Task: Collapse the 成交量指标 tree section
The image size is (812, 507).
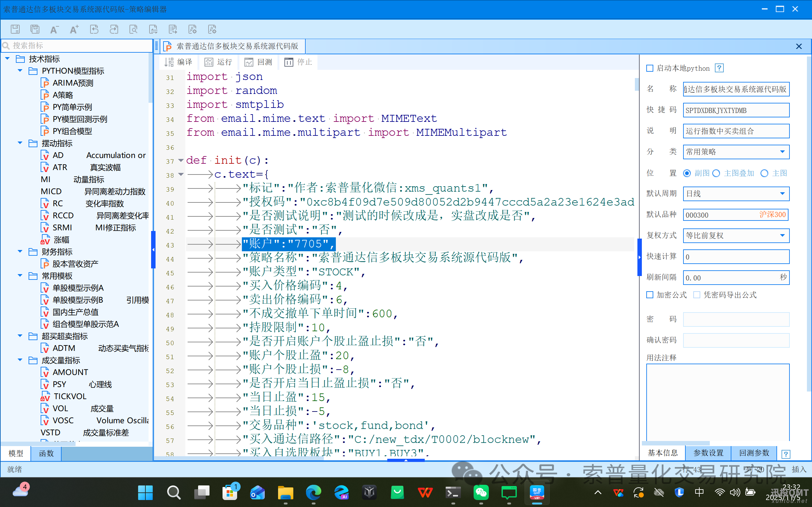Action: 19,360
